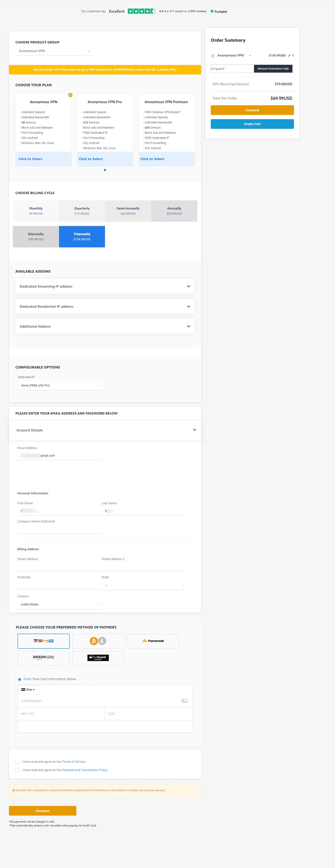Choose the Paymentwall payment option
The width and height of the screenshot is (335, 868).
pos(152,641)
